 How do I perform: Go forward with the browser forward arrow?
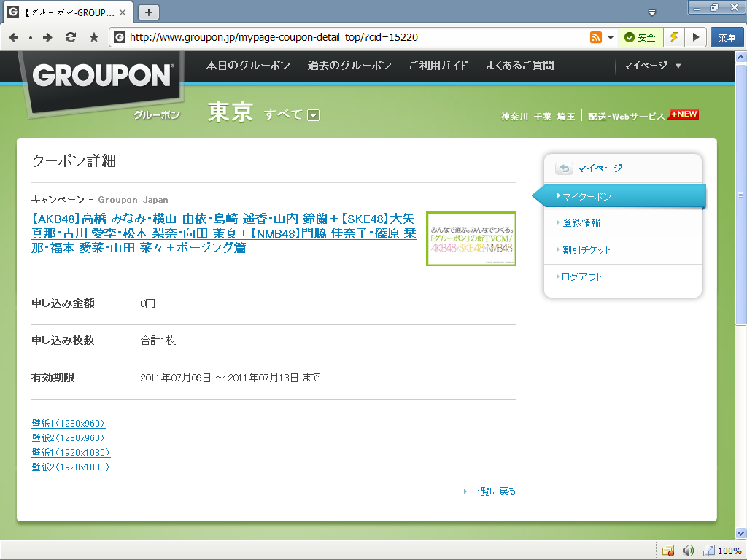[47, 37]
